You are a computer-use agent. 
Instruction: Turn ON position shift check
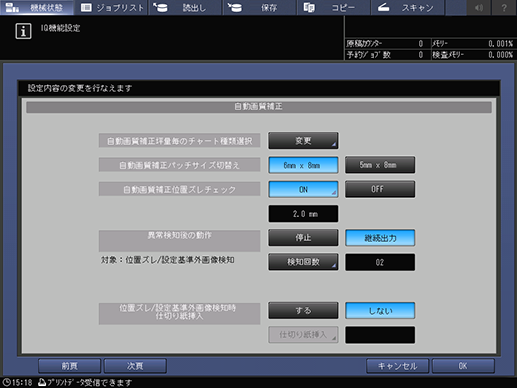click(x=303, y=189)
